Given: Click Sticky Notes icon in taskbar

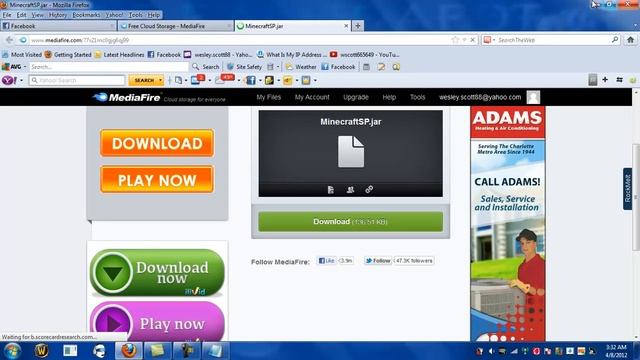Looking at the screenshot, I should tap(157, 351).
